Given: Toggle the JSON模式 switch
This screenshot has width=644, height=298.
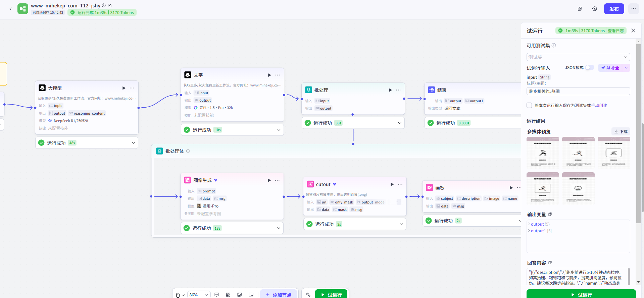Looking at the screenshot, I should [589, 68].
